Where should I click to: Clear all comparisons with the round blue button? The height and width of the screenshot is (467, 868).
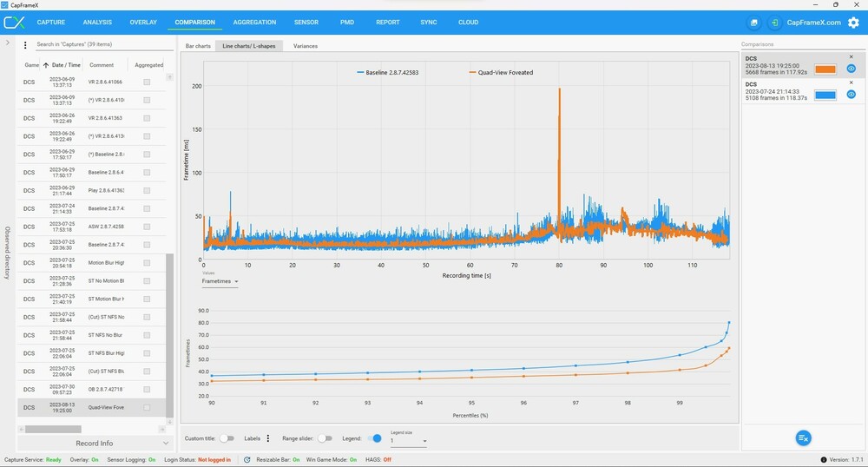(803, 438)
